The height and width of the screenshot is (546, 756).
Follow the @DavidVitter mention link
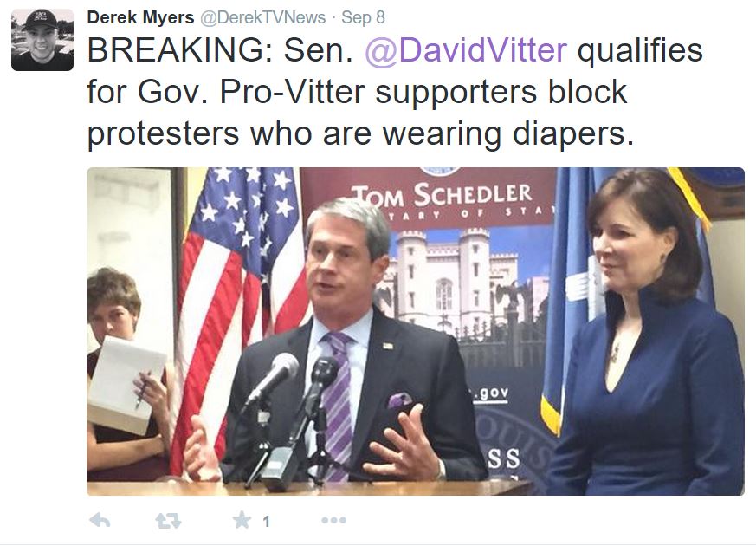click(466, 49)
